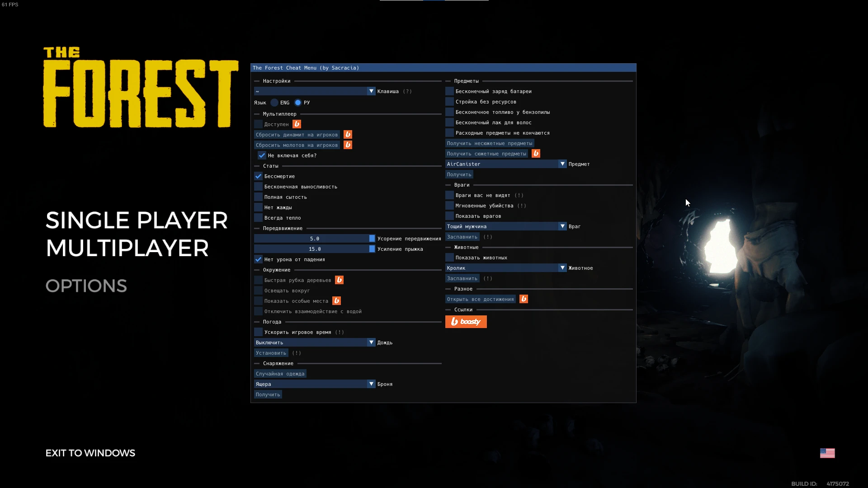This screenshot has height=488, width=868.
Task: Click boosty icon beside Получить сюжетные предметы
Action: (x=536, y=154)
